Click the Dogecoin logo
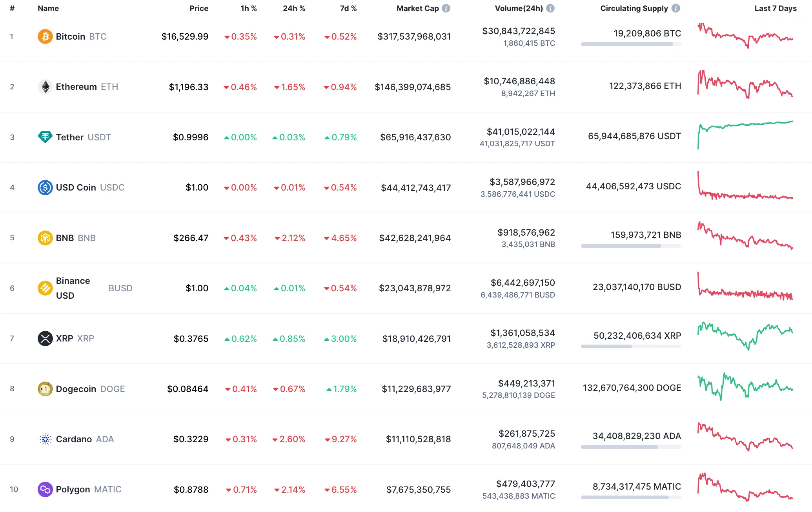812x512 pixels. tap(46, 389)
